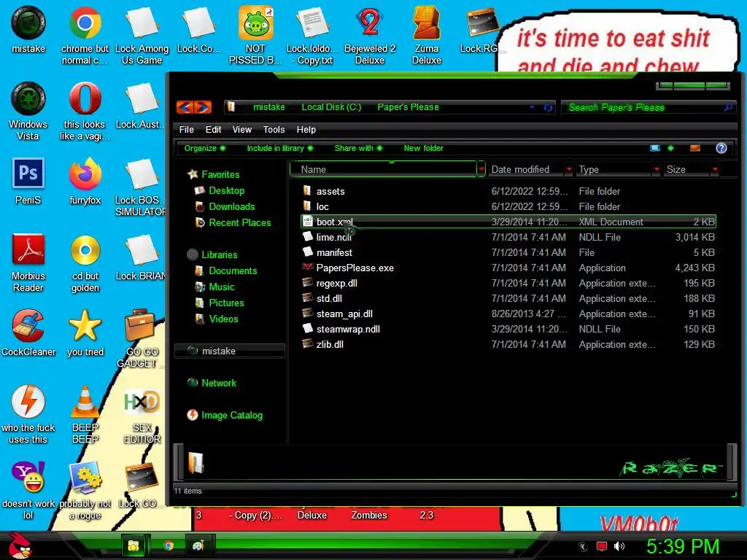Sort by the Name column header
Screen dimensions: 747x560
[382, 169]
